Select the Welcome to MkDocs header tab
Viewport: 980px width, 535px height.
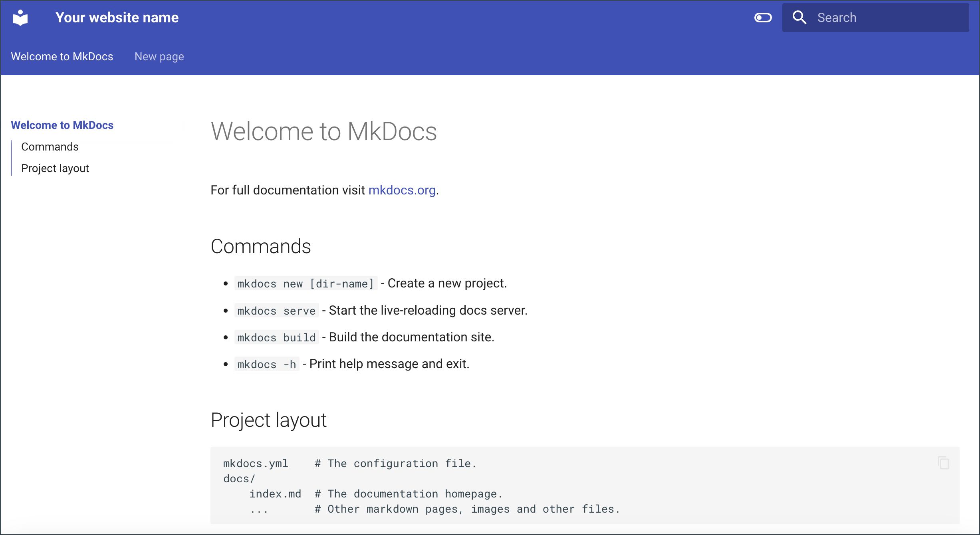click(62, 56)
